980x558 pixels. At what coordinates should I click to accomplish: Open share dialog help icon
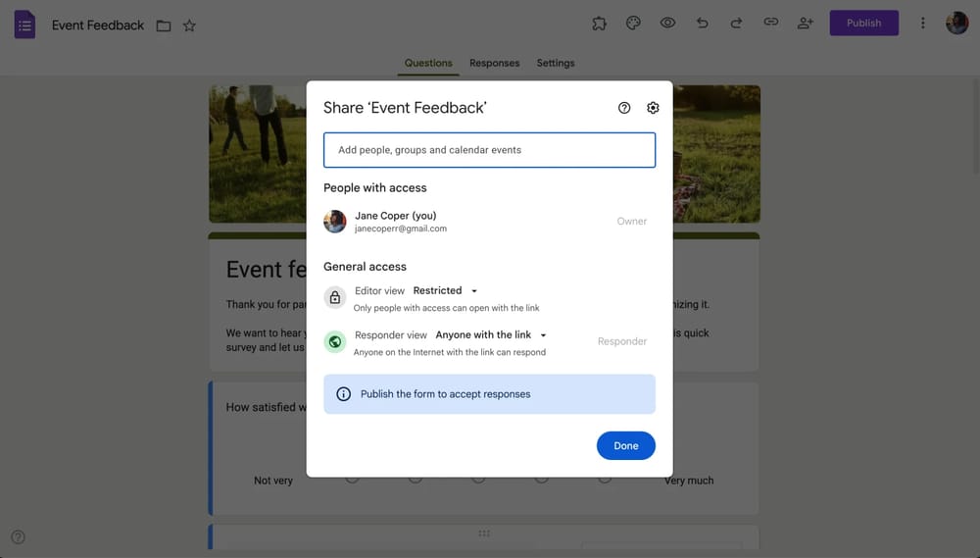624,108
